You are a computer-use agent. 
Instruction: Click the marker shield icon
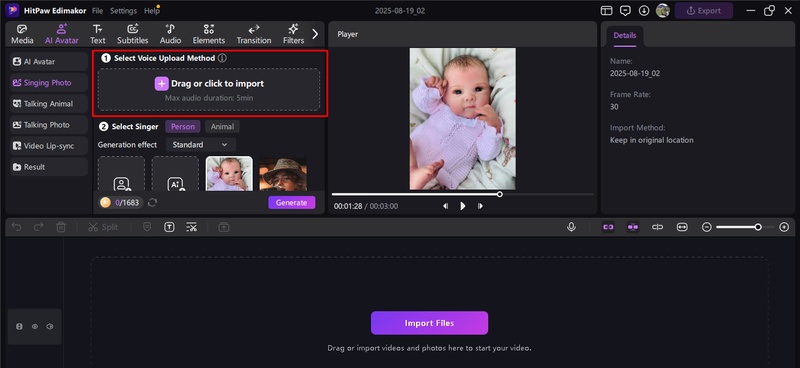pos(147,227)
